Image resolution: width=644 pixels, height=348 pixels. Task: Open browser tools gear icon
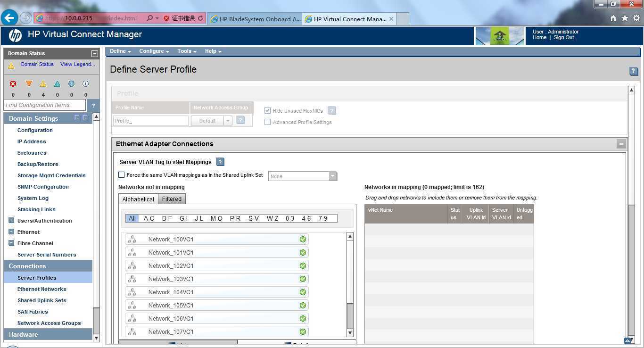pos(636,18)
